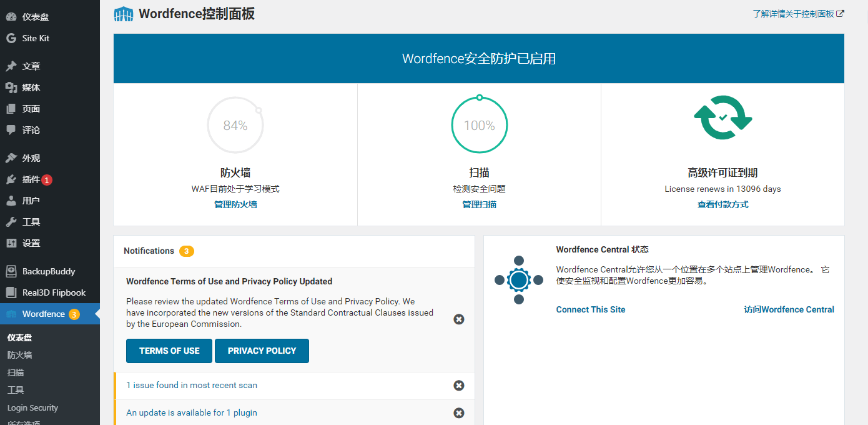Image resolution: width=868 pixels, height=425 pixels.
Task: Dismiss the Terms of Use notification
Action: click(459, 319)
